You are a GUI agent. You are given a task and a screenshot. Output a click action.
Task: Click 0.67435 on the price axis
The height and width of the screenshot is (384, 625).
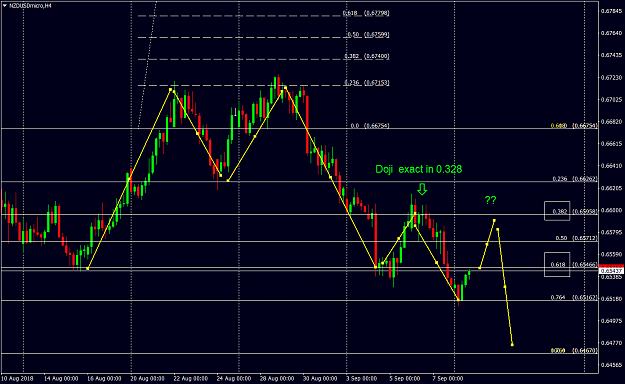point(611,55)
